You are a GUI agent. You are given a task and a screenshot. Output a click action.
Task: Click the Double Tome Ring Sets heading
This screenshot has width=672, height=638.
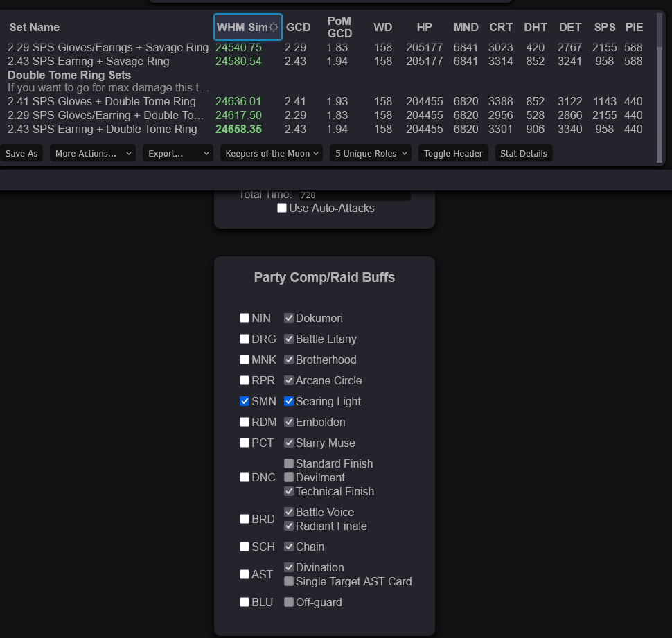coord(69,75)
